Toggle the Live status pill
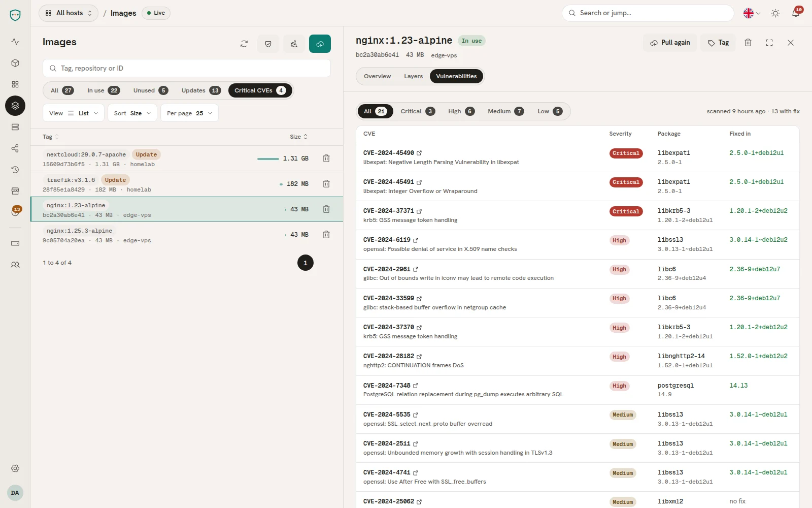This screenshot has width=812, height=508. coord(156,13)
